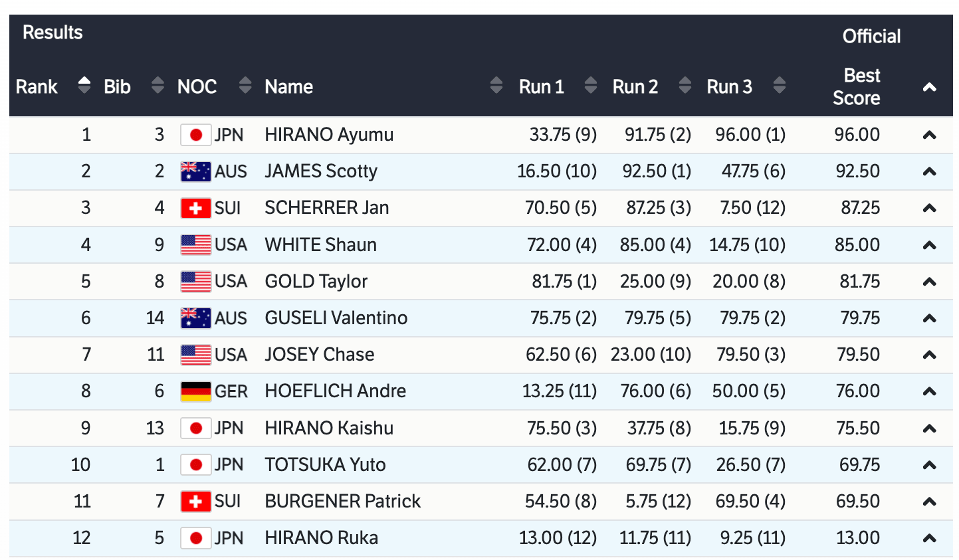Sort by Name using sort arrows
Image resolution: width=959 pixels, height=560 pixels.
click(496, 85)
